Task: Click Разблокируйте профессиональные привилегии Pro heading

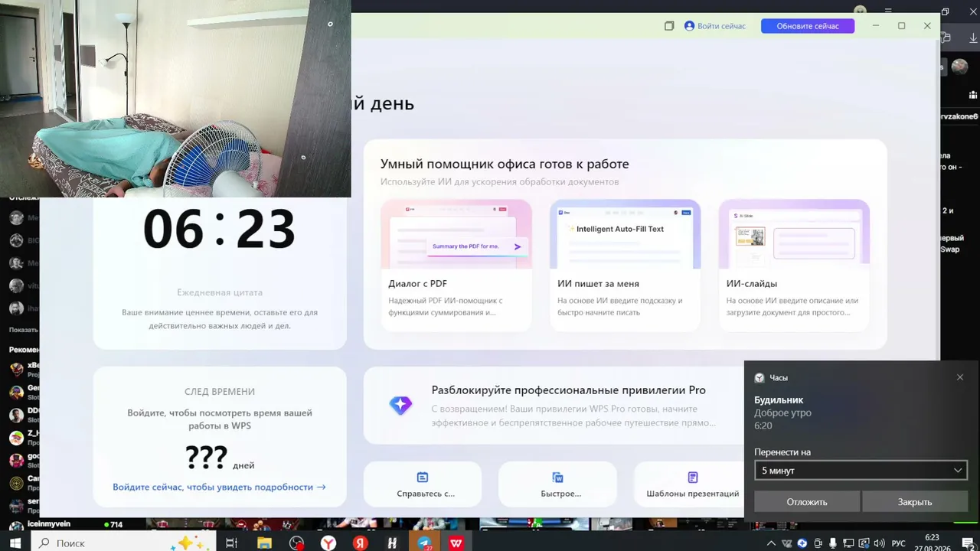Action: (x=569, y=390)
